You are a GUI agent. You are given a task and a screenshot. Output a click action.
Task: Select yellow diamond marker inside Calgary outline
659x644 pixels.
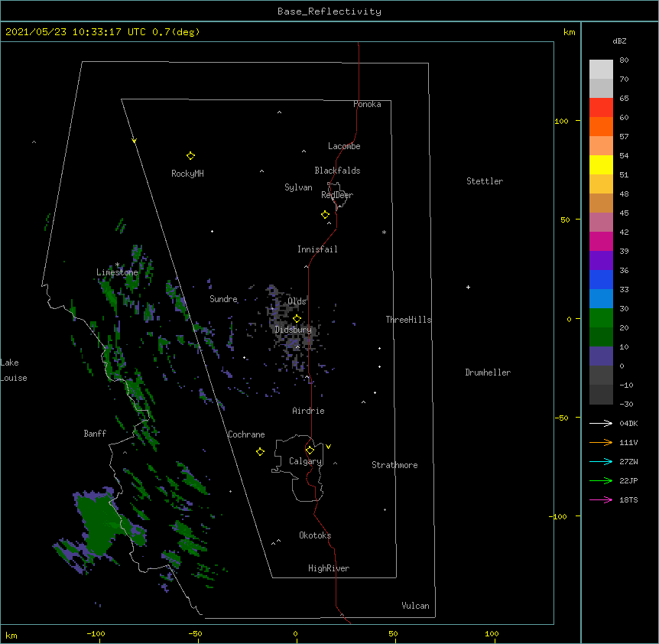[310, 450]
